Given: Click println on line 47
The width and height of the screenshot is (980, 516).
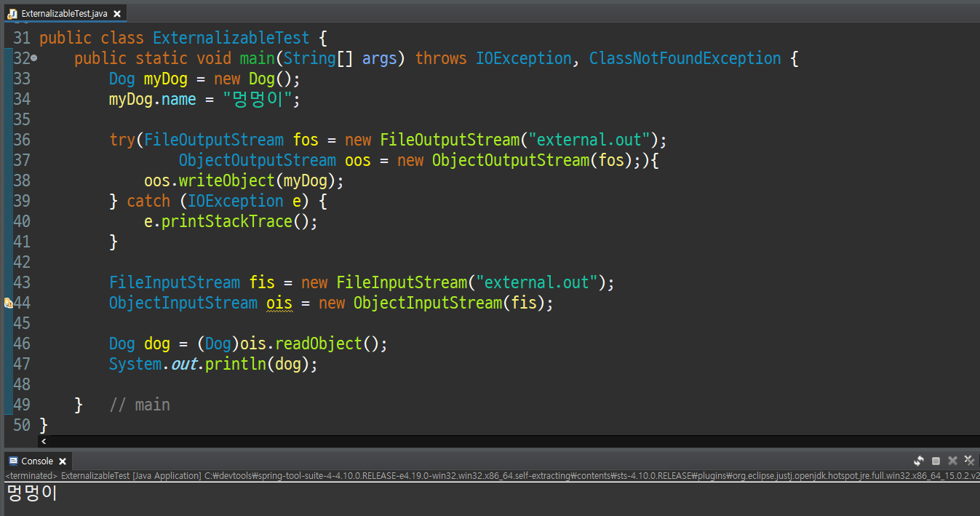Looking at the screenshot, I should coord(235,364).
